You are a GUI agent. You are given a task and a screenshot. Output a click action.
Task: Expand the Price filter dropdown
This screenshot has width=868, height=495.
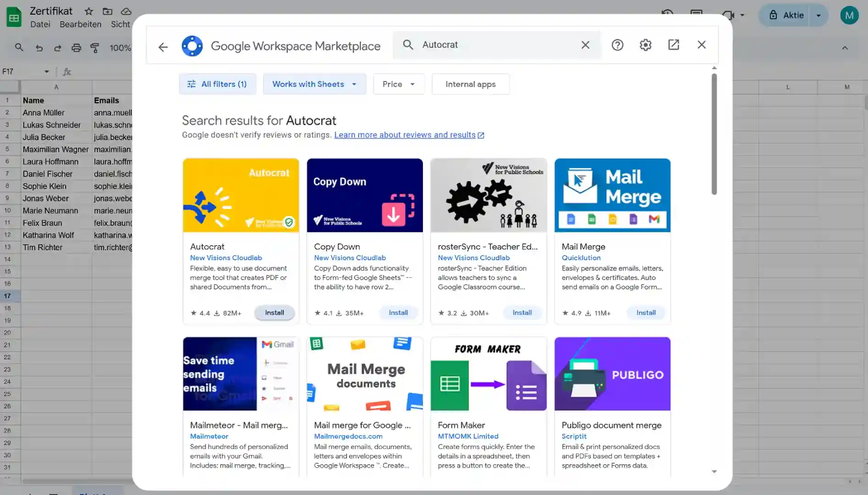coord(399,84)
